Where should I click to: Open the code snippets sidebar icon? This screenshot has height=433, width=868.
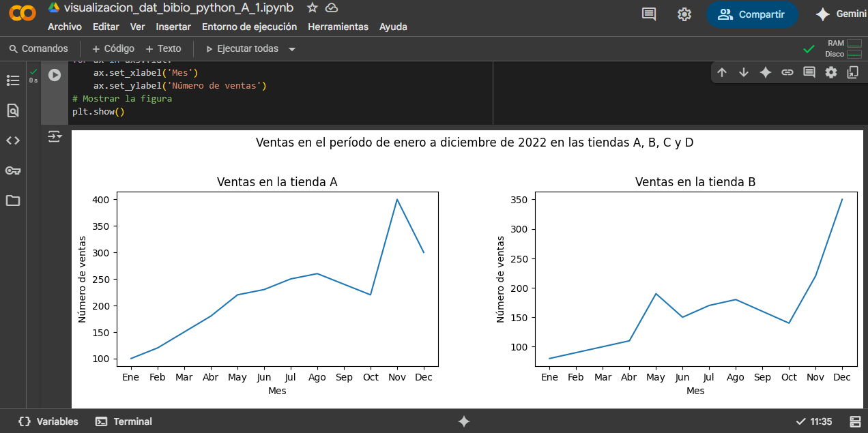(x=13, y=140)
